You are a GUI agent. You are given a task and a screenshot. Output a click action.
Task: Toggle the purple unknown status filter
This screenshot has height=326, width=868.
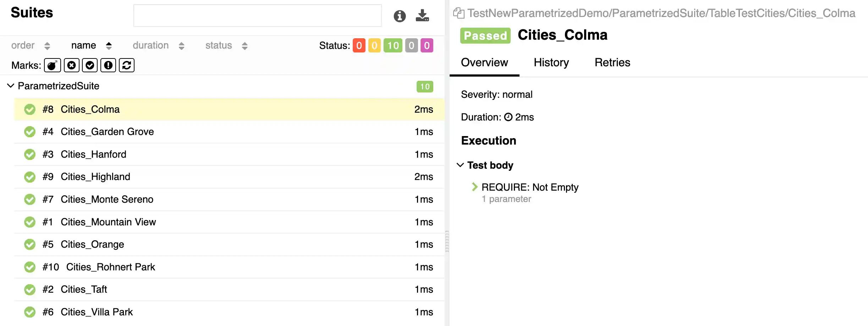(427, 46)
